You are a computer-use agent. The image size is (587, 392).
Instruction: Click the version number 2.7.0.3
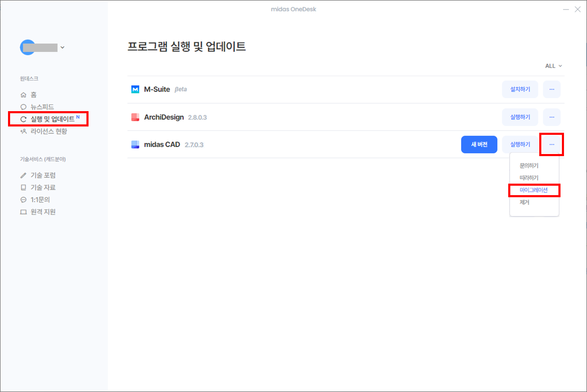tap(194, 145)
